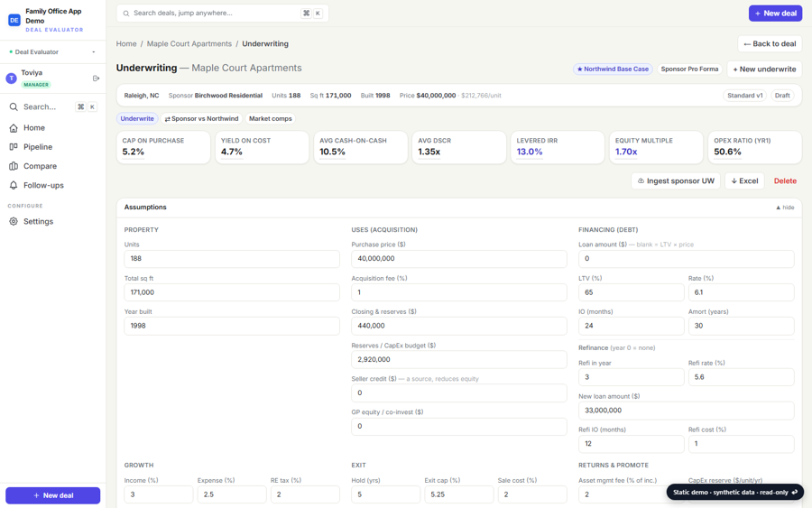Click the LTV (%) field
The height and width of the screenshot is (508, 812).
(x=632, y=292)
